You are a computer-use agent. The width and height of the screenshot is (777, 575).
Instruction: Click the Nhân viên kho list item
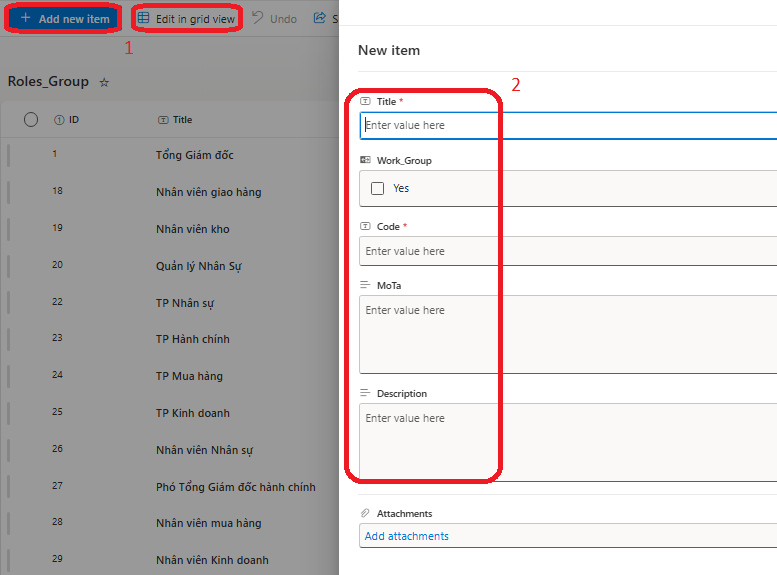point(192,229)
